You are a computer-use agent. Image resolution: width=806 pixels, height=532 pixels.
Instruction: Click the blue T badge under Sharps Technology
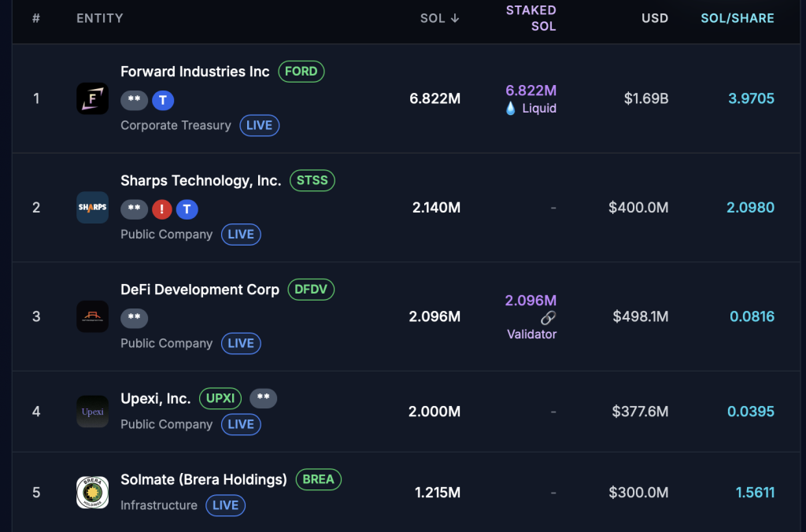point(187,209)
